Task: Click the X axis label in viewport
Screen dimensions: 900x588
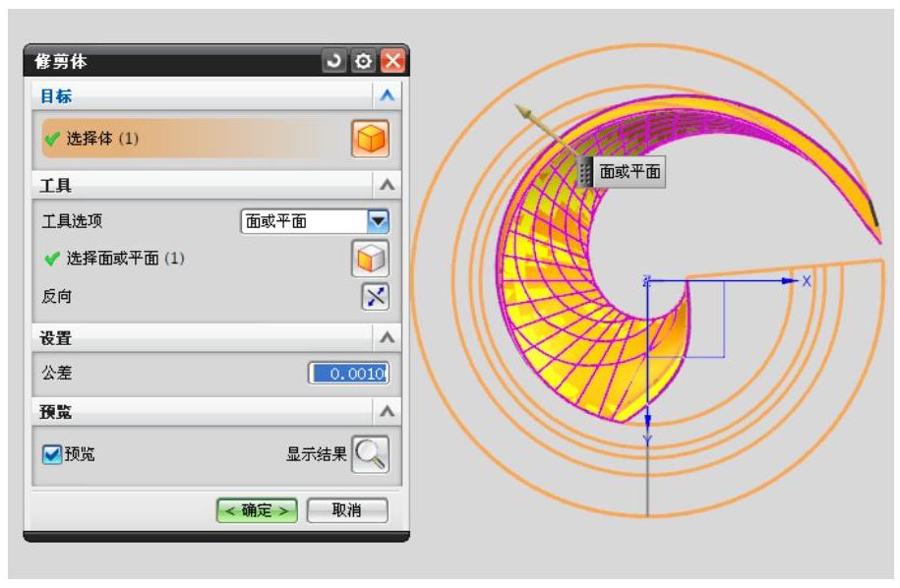Action: coord(807,281)
